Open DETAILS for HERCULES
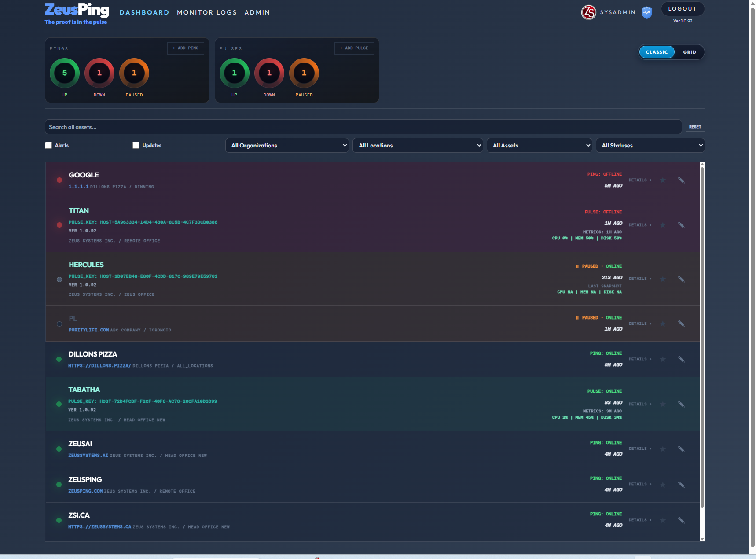This screenshot has width=756, height=559. [640, 279]
